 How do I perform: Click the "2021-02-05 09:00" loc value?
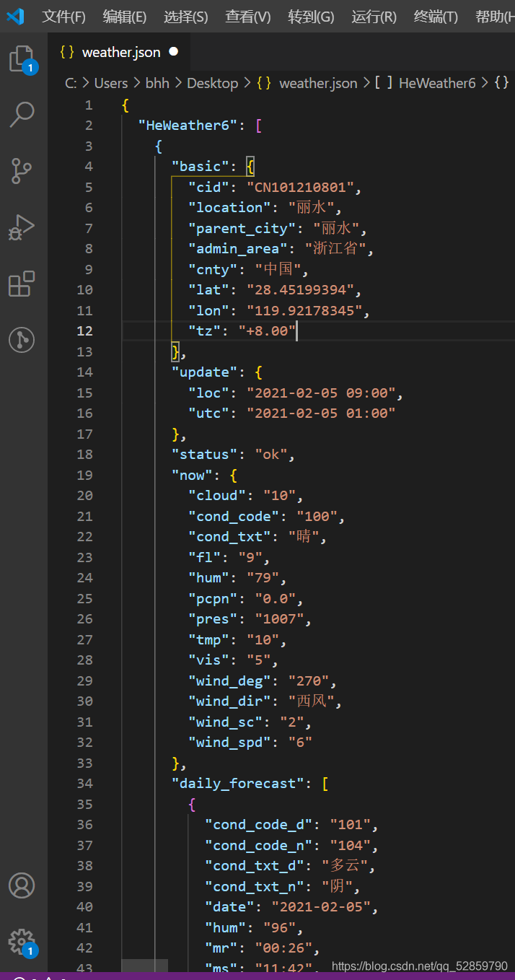coord(321,393)
